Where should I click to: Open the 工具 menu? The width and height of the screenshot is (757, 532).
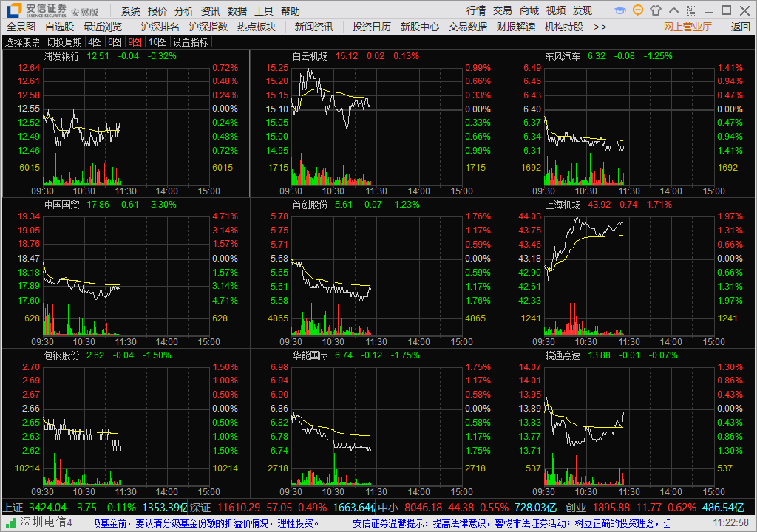point(264,10)
